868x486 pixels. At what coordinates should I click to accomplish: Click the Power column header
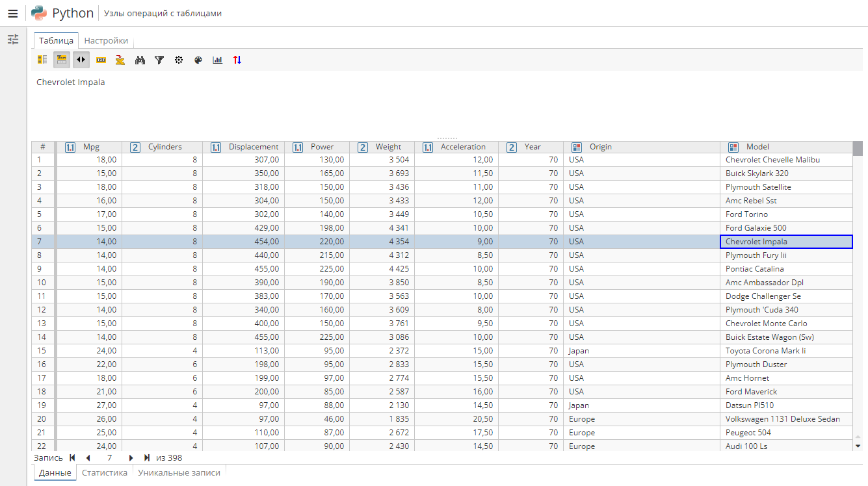(317, 147)
